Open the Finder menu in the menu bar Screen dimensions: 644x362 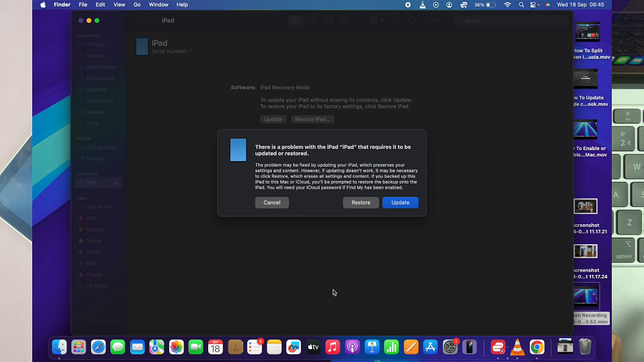pyautogui.click(x=62, y=5)
